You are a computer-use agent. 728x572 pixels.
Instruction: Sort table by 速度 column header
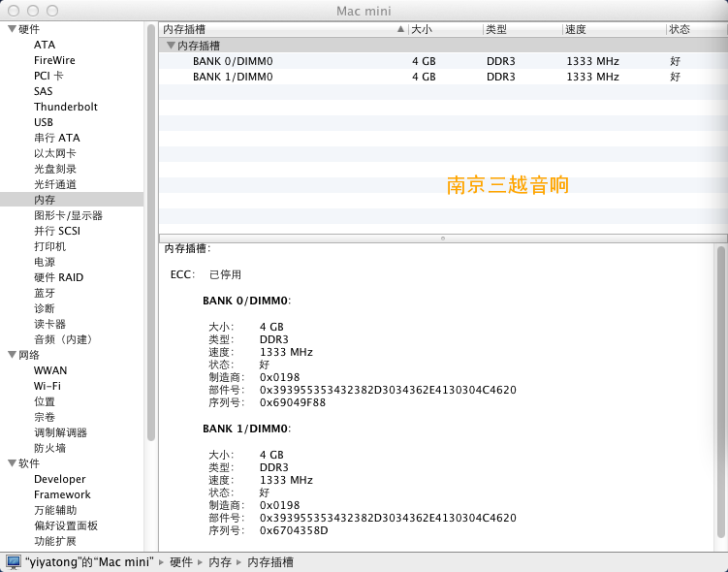click(x=614, y=29)
